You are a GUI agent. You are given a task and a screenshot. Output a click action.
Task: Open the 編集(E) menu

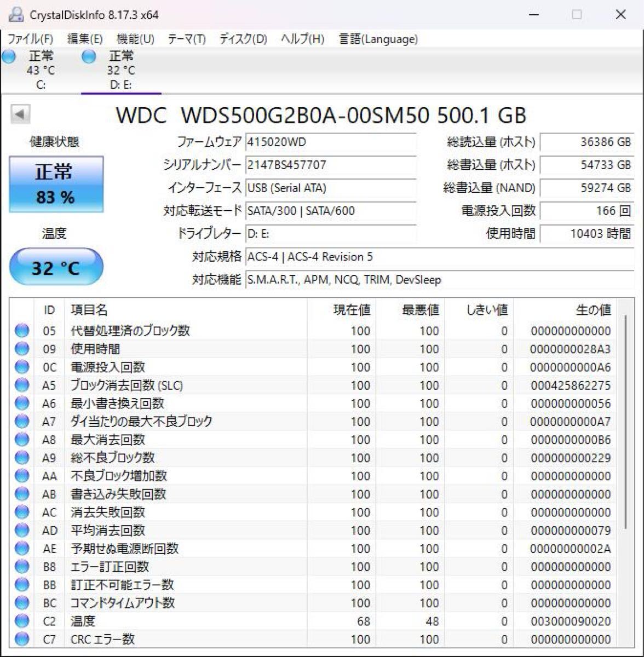pyautogui.click(x=85, y=39)
